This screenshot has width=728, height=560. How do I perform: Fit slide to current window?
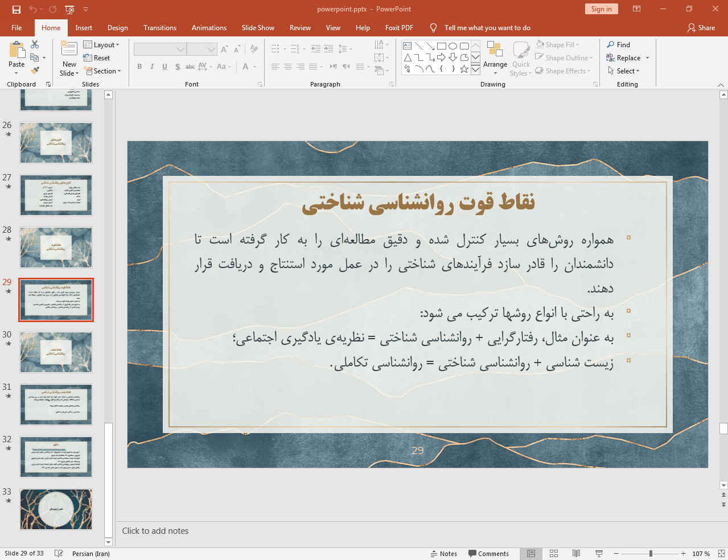click(x=721, y=554)
